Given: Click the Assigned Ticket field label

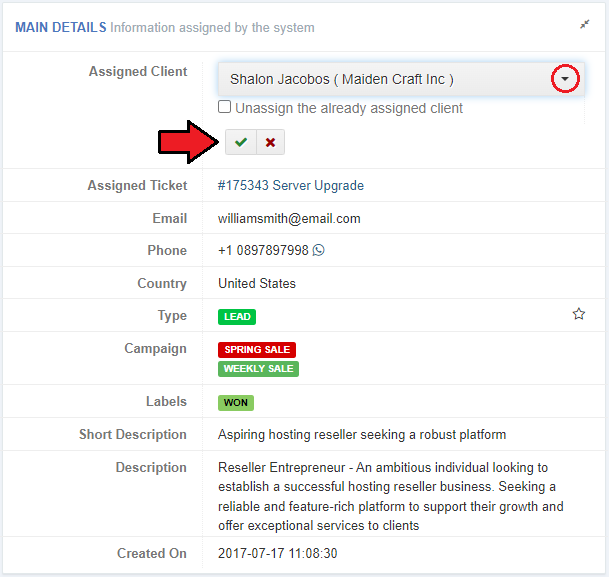Looking at the screenshot, I should click(137, 185).
